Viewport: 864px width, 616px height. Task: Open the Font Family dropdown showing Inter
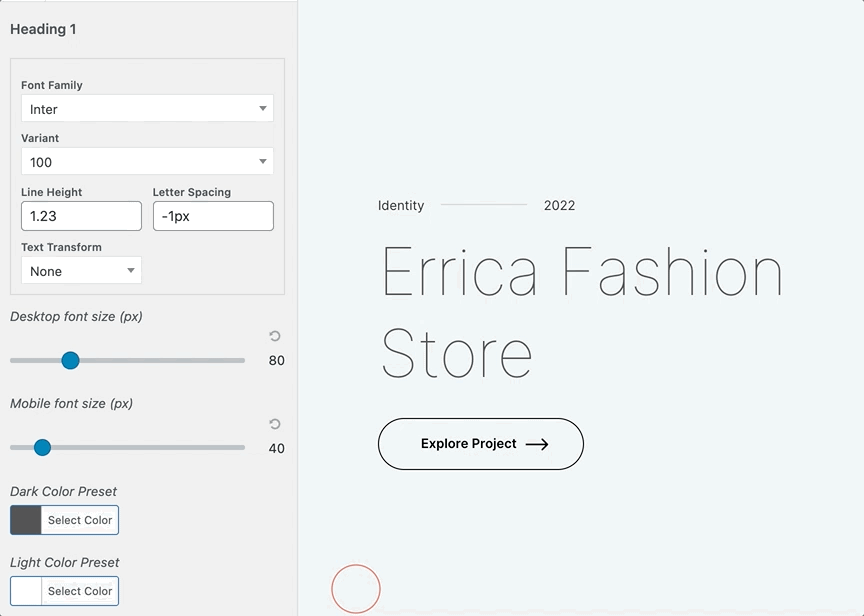pyautogui.click(x=147, y=109)
